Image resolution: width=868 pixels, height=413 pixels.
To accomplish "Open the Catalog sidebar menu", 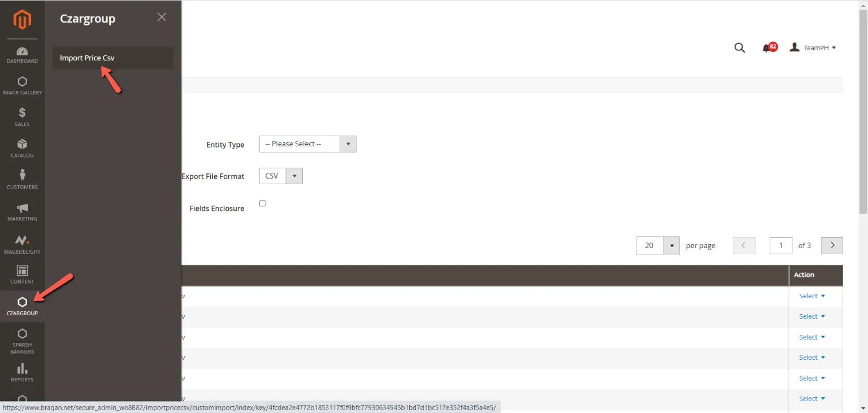I will (22, 149).
